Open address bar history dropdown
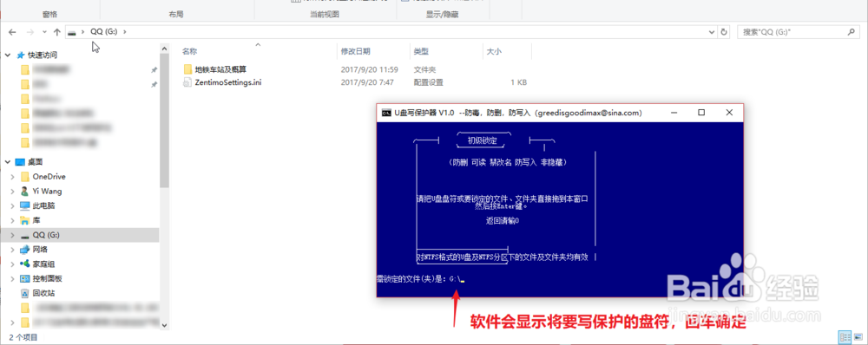This screenshot has height=345, width=868. tap(712, 32)
